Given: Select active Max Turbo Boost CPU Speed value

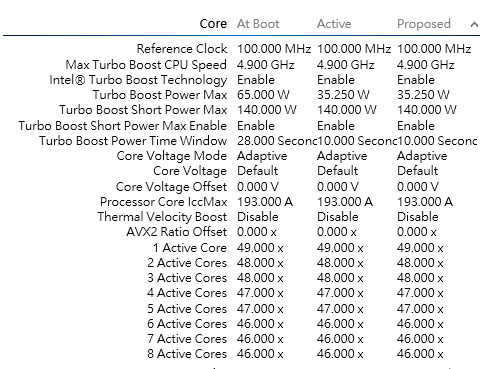Looking at the screenshot, I should coord(345,64).
